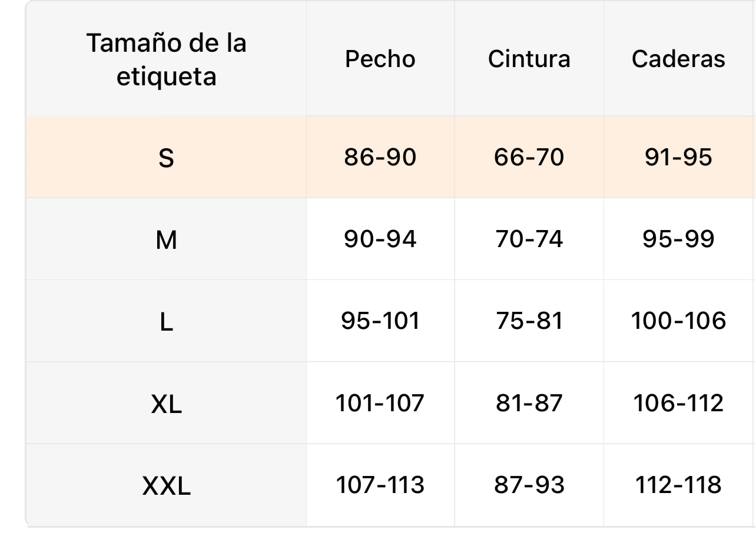Viewport: 756px width, 536px height.
Task: Click the 106-112 hips cell
Action: pyautogui.click(x=678, y=403)
